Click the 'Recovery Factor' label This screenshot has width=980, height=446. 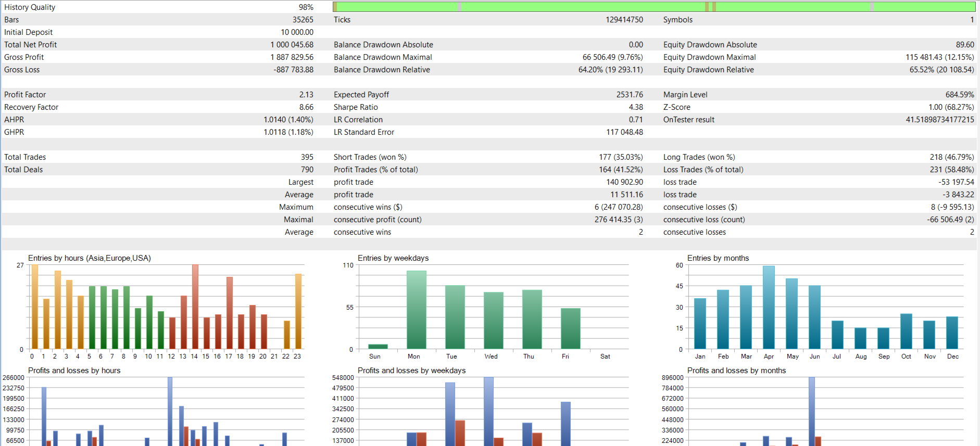(x=31, y=107)
